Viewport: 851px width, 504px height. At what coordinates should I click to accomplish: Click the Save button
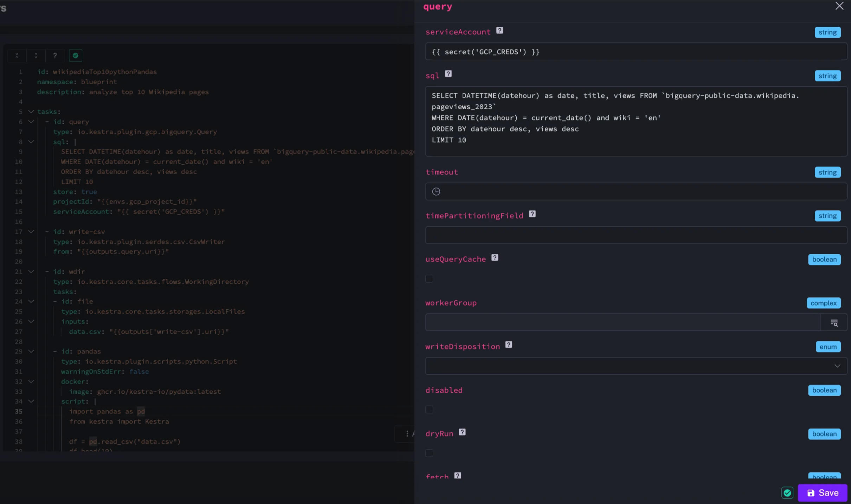tap(822, 493)
